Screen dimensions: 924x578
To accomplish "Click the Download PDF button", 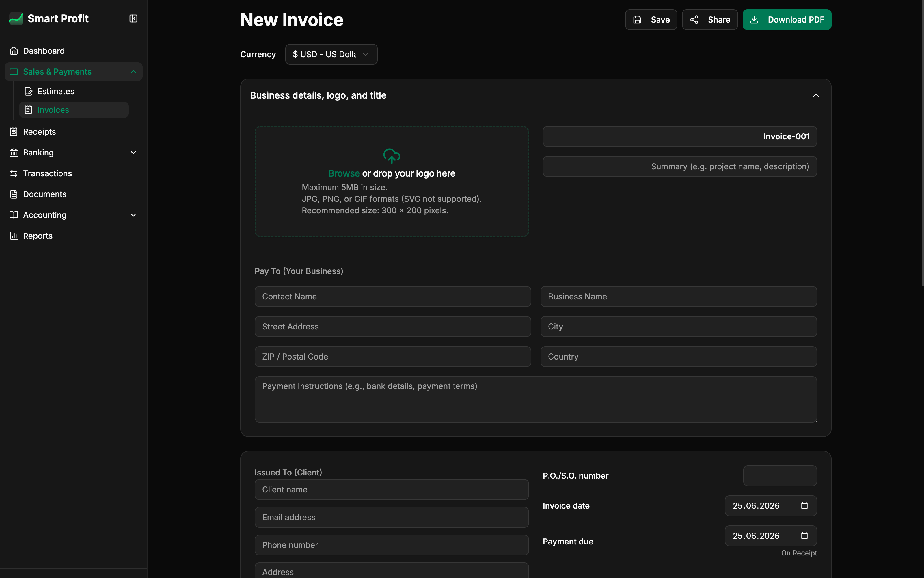I will click(x=787, y=19).
